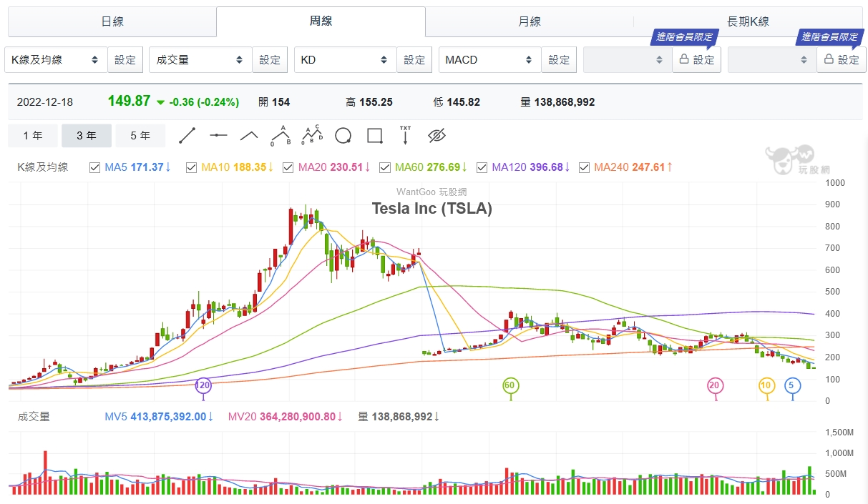Open 設定 for KD
This screenshot has width=868, height=504.
point(414,60)
